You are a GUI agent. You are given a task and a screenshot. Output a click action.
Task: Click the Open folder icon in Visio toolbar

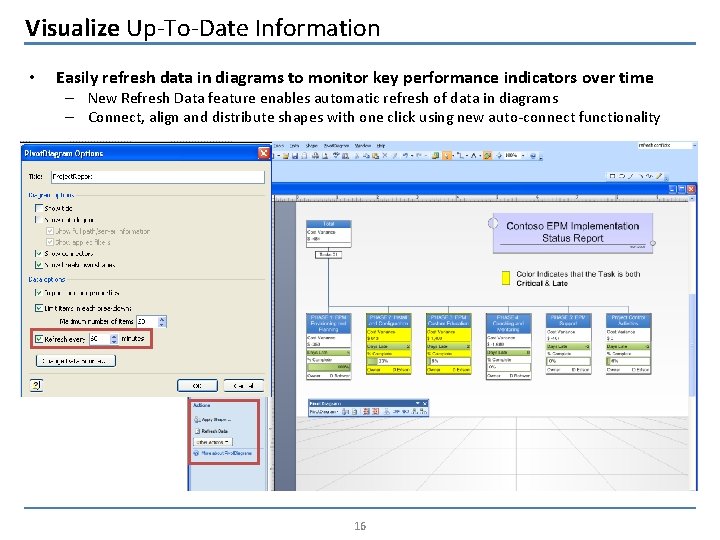285,156
